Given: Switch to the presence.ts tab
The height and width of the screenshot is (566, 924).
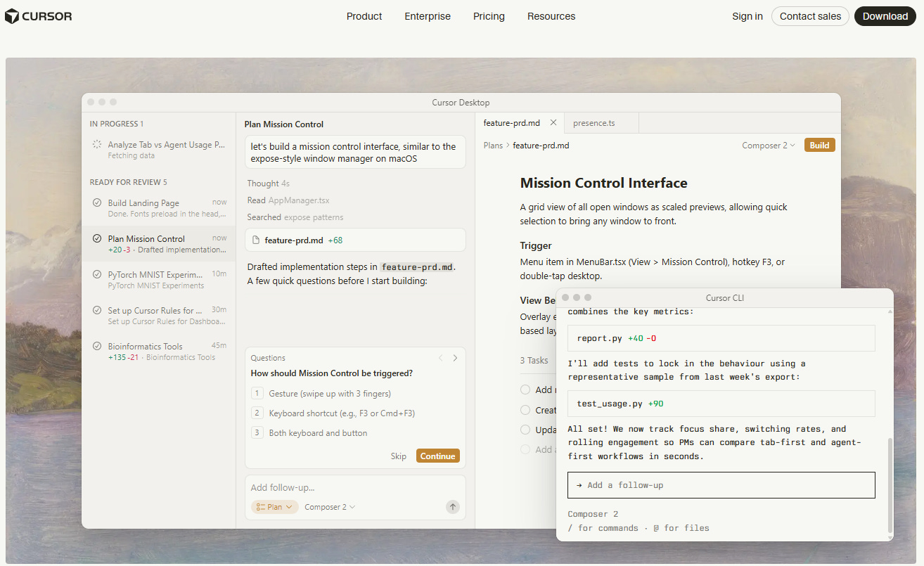Looking at the screenshot, I should pos(594,123).
